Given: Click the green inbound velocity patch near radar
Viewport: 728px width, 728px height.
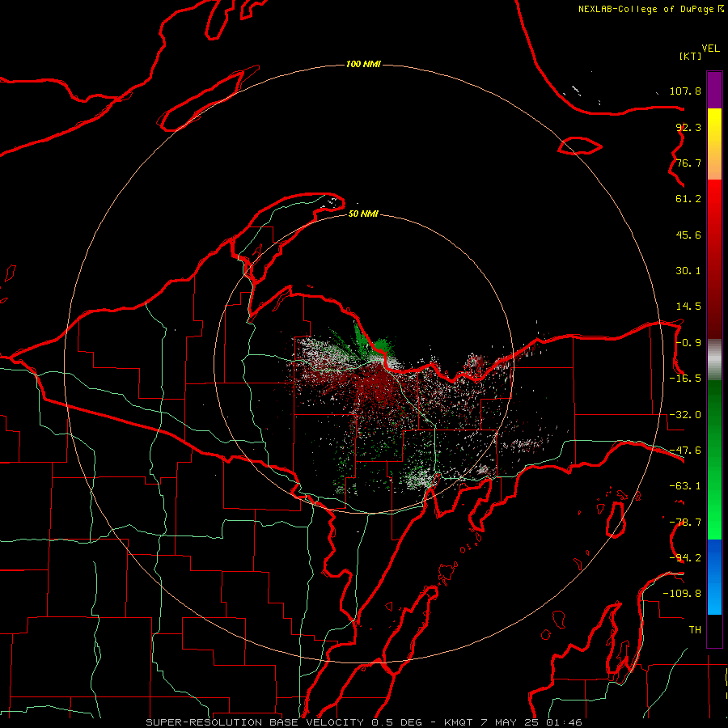Looking at the screenshot, I should [383, 345].
